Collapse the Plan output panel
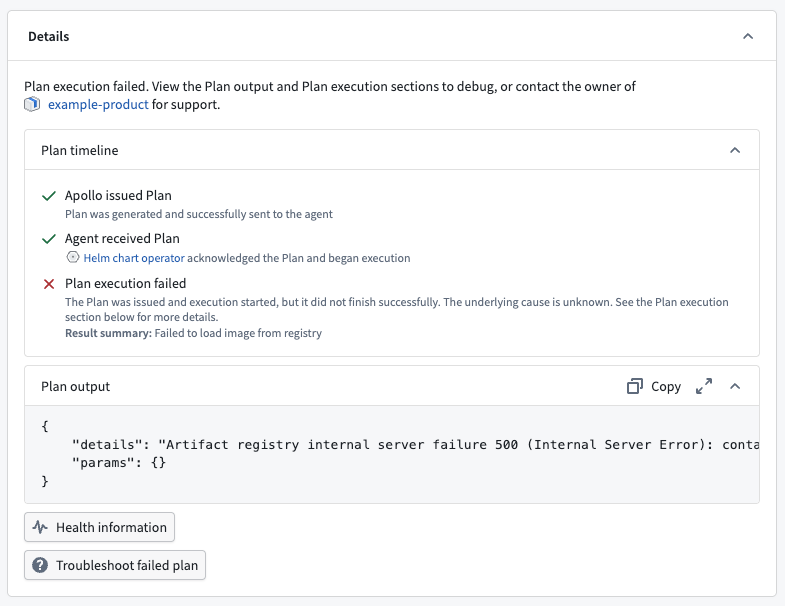The width and height of the screenshot is (785, 606). [x=734, y=386]
